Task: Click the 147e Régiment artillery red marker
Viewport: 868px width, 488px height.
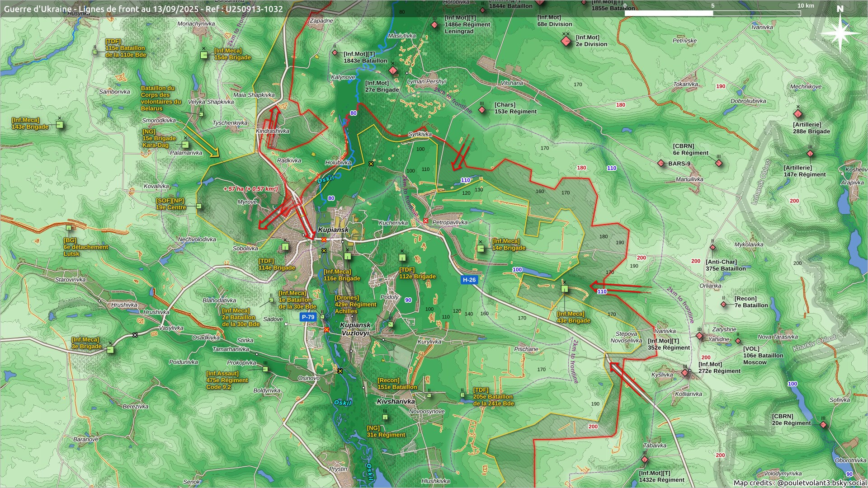Action: pyautogui.click(x=810, y=154)
